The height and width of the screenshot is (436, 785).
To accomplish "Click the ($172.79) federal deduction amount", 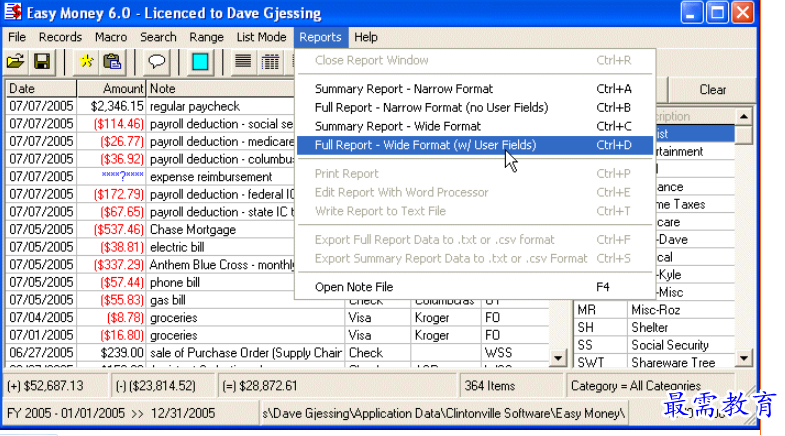I will point(111,194).
